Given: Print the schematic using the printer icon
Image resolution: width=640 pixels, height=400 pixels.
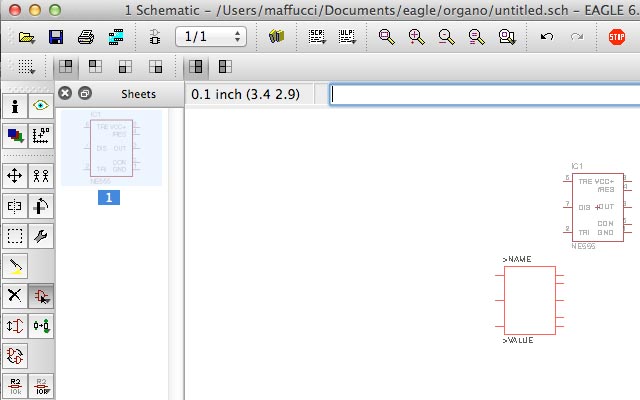Looking at the screenshot, I should [86, 37].
